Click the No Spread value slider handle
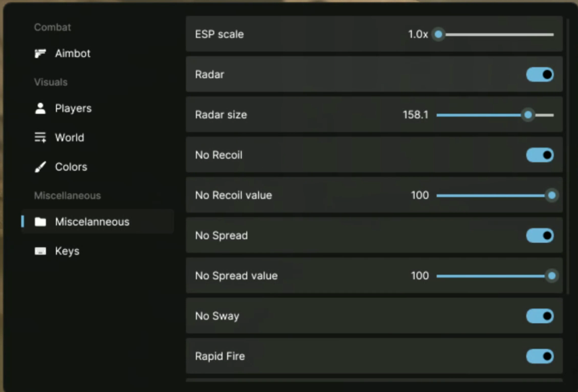The image size is (578, 392). pyautogui.click(x=552, y=276)
